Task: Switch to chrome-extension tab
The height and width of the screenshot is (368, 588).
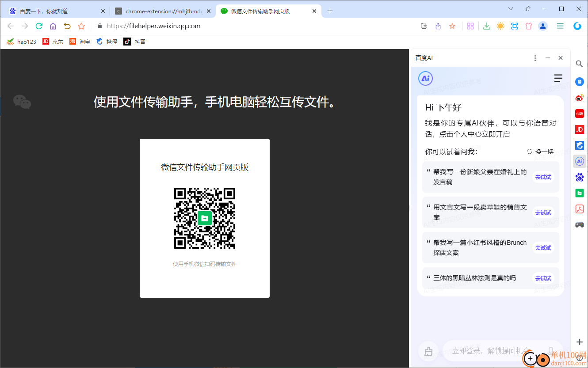Action: tap(162, 11)
